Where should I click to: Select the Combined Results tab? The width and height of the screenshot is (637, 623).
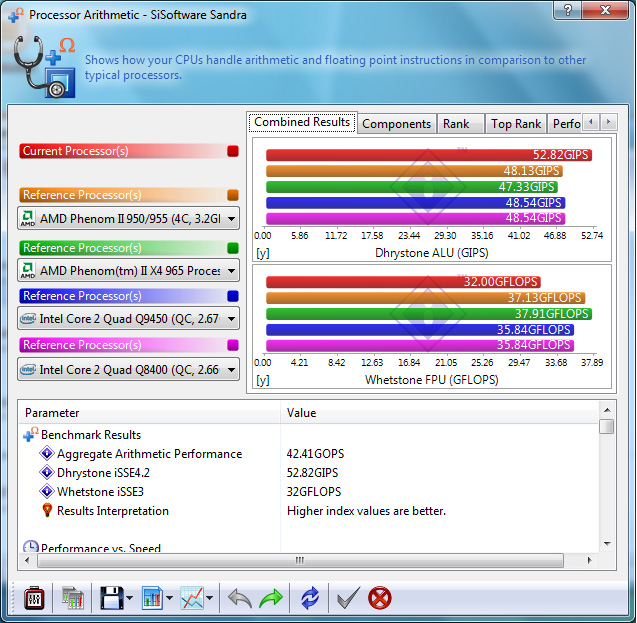(302, 122)
